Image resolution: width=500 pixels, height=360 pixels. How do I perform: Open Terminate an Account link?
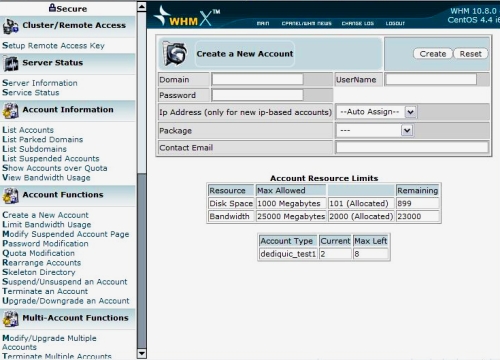click(x=45, y=291)
